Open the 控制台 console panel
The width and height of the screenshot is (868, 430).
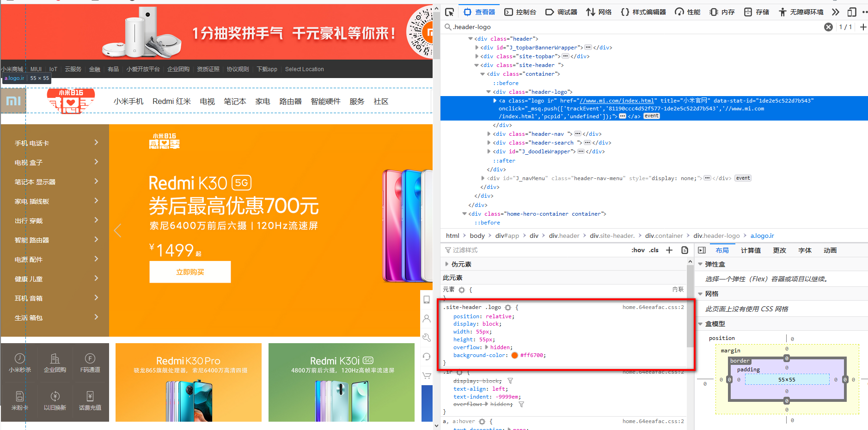pos(520,12)
